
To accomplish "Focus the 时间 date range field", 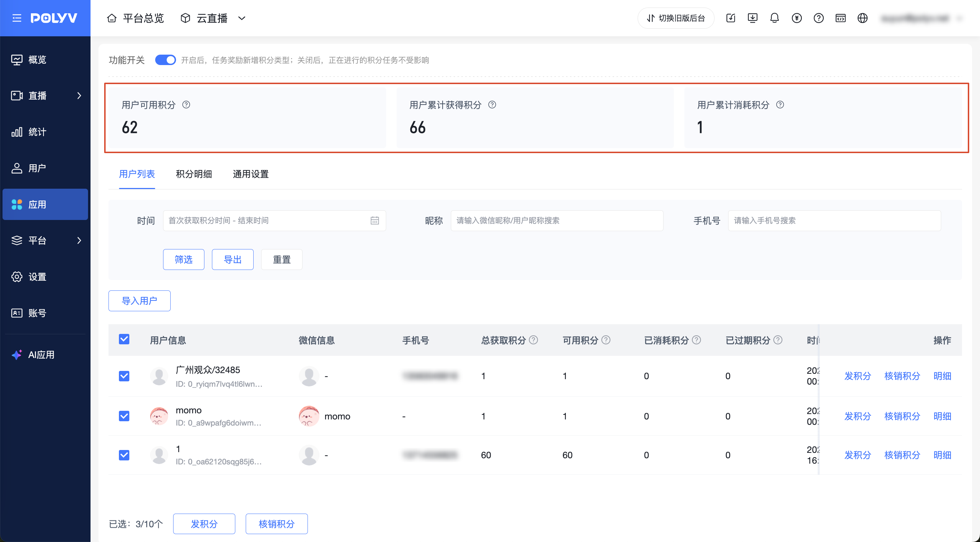I will point(274,220).
